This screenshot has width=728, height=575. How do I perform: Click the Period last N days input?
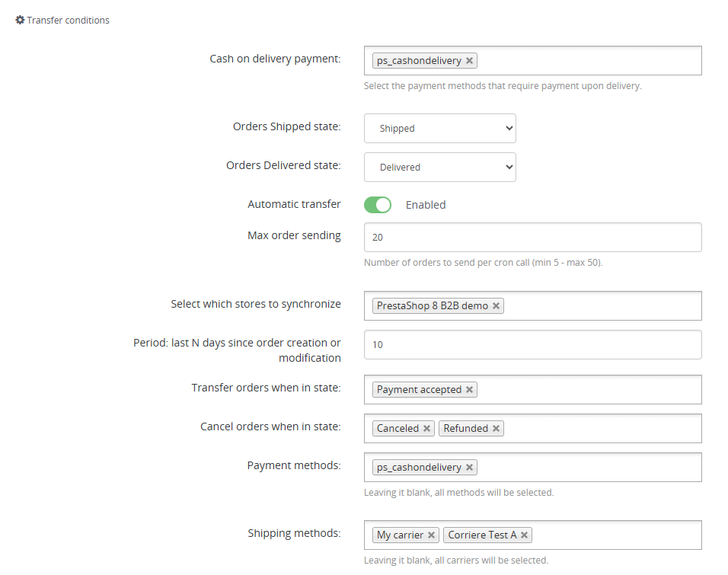click(532, 345)
